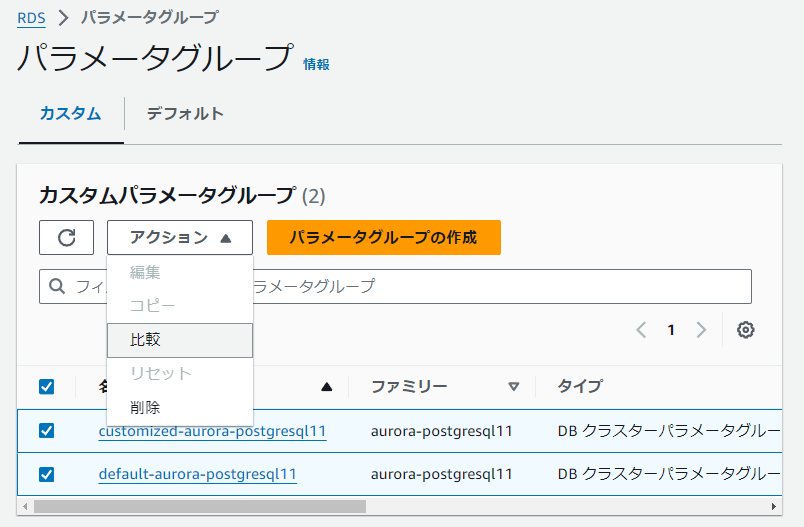Click the parameter group filter field
This screenshot has height=527, width=804.
(395, 286)
